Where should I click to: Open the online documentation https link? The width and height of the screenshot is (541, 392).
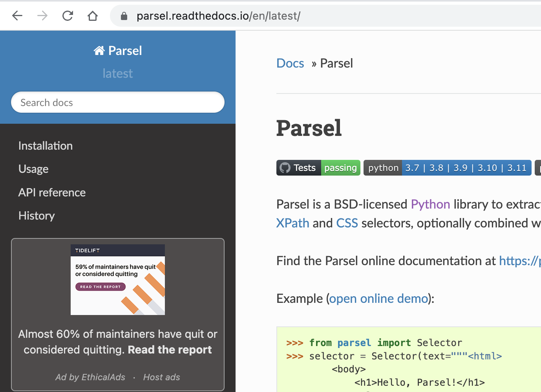pos(520,261)
